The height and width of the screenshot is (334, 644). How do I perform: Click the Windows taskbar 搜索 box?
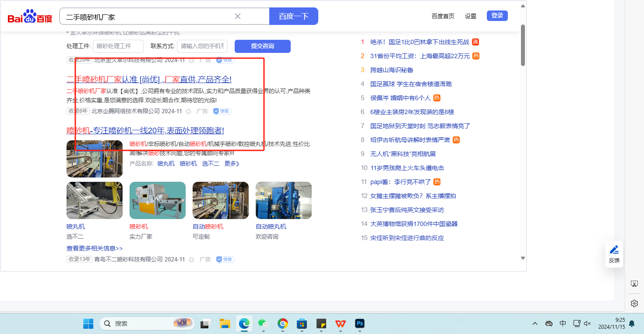pyautogui.click(x=146, y=324)
